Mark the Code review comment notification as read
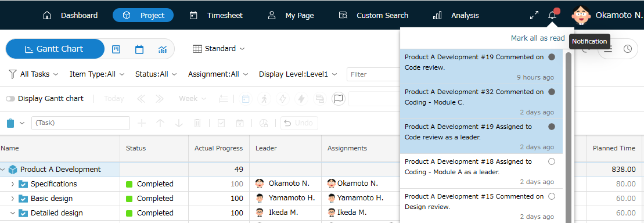644x223 pixels. pos(552,57)
